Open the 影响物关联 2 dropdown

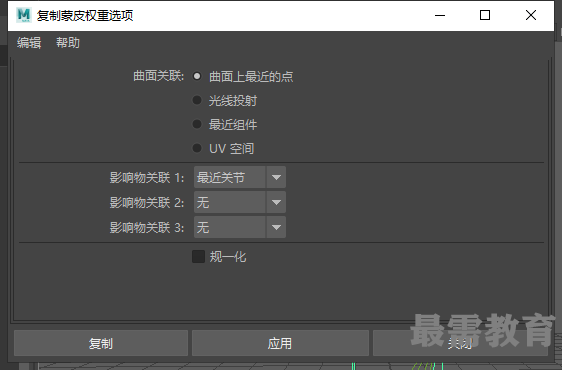(x=240, y=202)
